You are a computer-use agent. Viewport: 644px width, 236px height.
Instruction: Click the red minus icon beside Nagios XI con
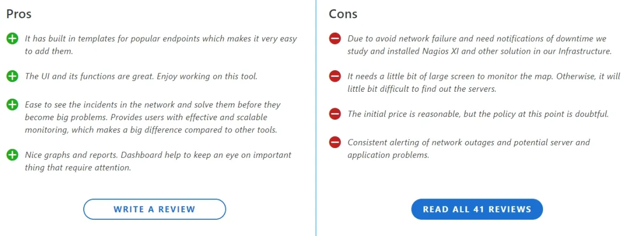[335, 39]
